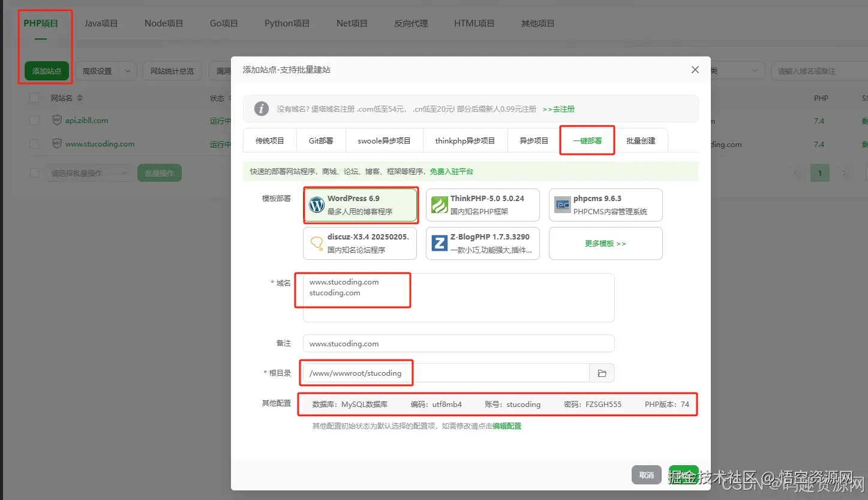Click the 密码: FZSGH555 config text

coord(593,404)
